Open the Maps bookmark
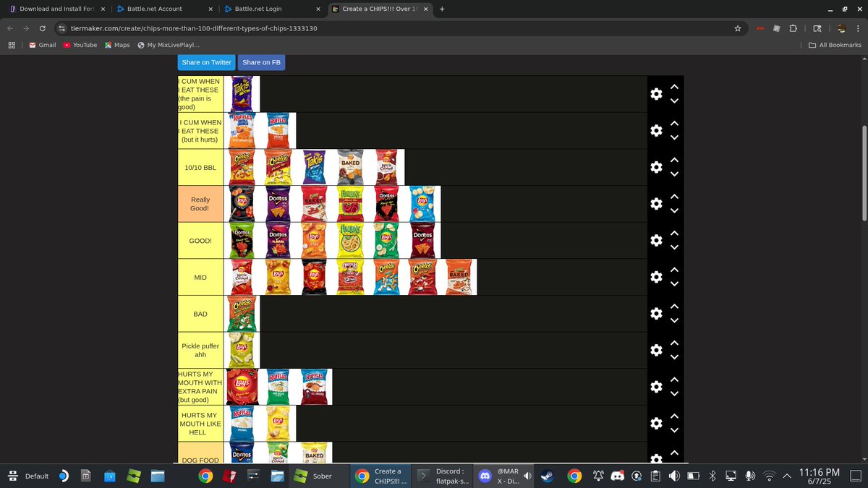This screenshot has height=488, width=868. (117, 45)
